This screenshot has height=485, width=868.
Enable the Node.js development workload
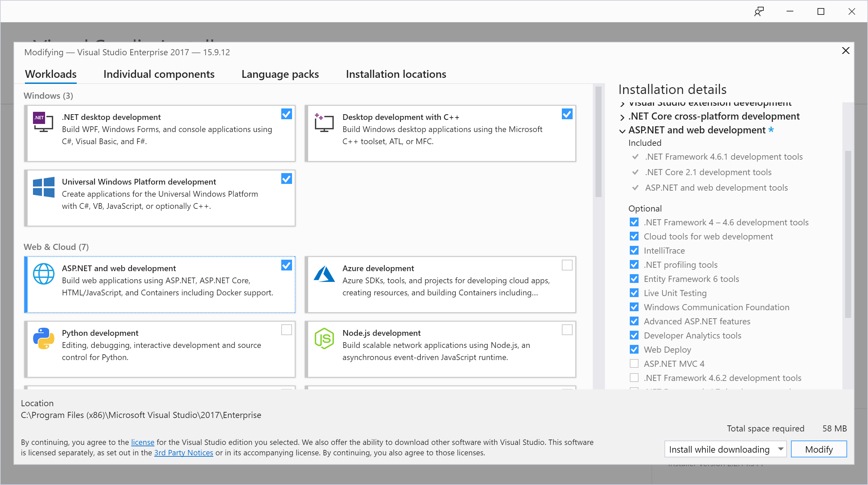567,330
